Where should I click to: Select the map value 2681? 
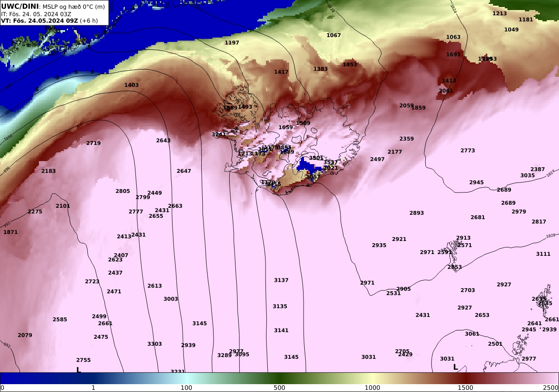pyautogui.click(x=478, y=217)
